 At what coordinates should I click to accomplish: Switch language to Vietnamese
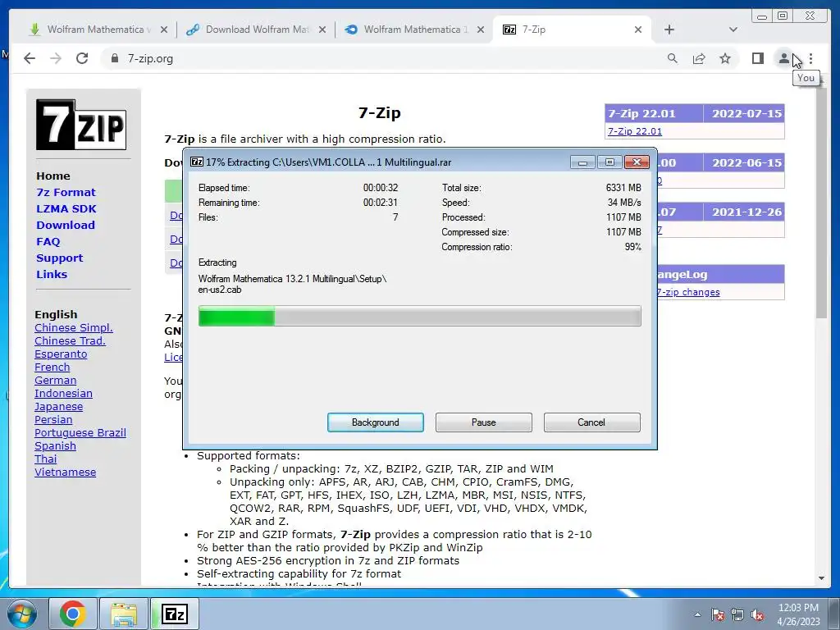66,472
